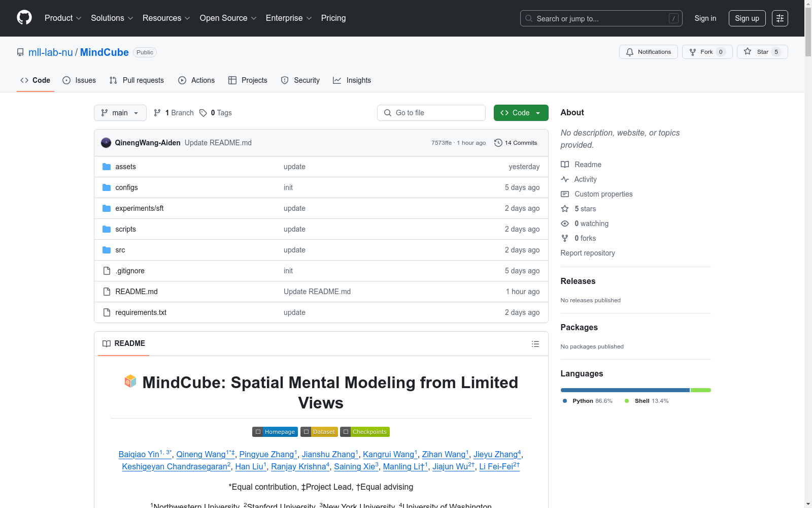Click the Readme book icon in About
The image size is (812, 508).
(x=565, y=165)
